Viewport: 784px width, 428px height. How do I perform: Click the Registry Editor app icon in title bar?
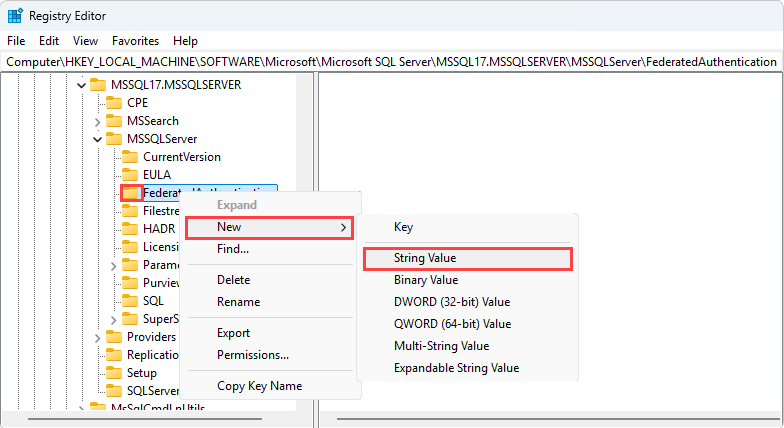[16, 16]
